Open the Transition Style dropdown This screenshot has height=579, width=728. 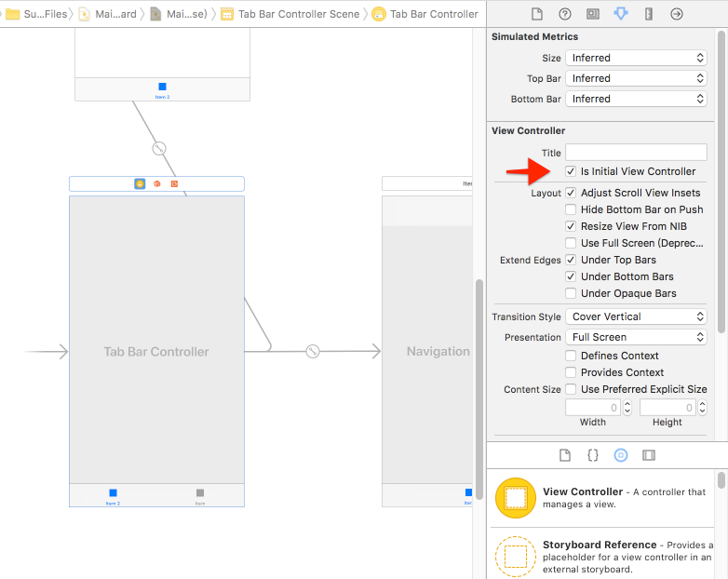(x=636, y=316)
